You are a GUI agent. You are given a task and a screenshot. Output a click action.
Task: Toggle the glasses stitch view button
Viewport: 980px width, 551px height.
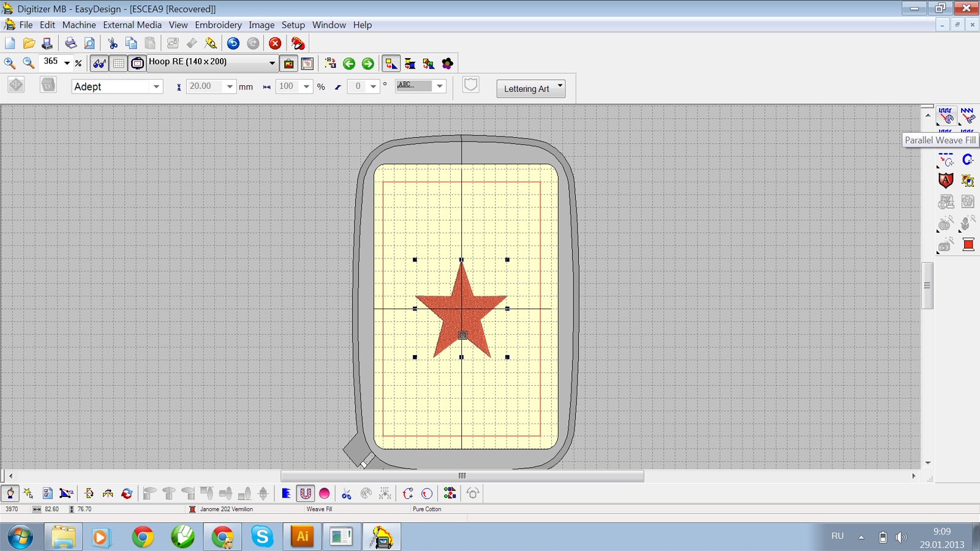(99, 64)
